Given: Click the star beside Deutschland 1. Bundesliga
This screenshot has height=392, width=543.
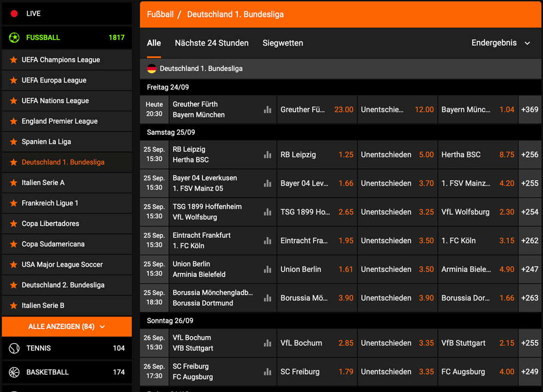Looking at the screenshot, I should pos(14,162).
